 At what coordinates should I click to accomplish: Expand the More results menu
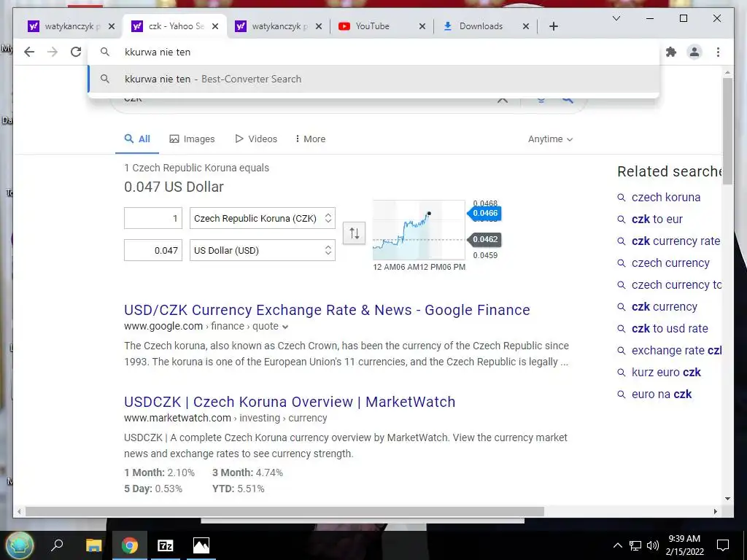pos(310,139)
